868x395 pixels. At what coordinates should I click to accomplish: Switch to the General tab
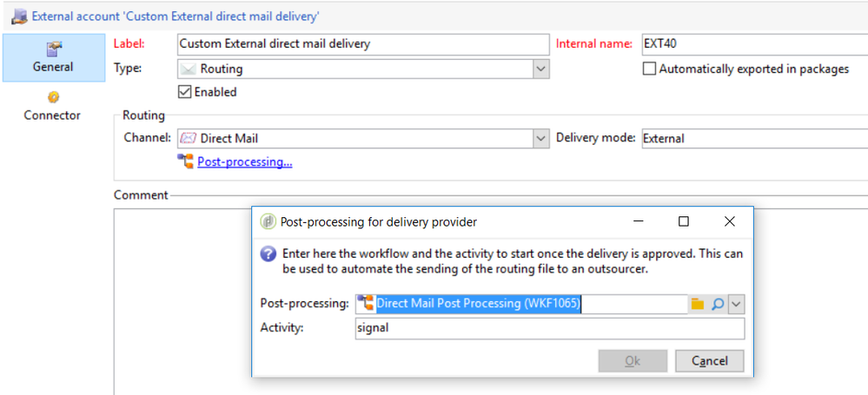point(53,57)
